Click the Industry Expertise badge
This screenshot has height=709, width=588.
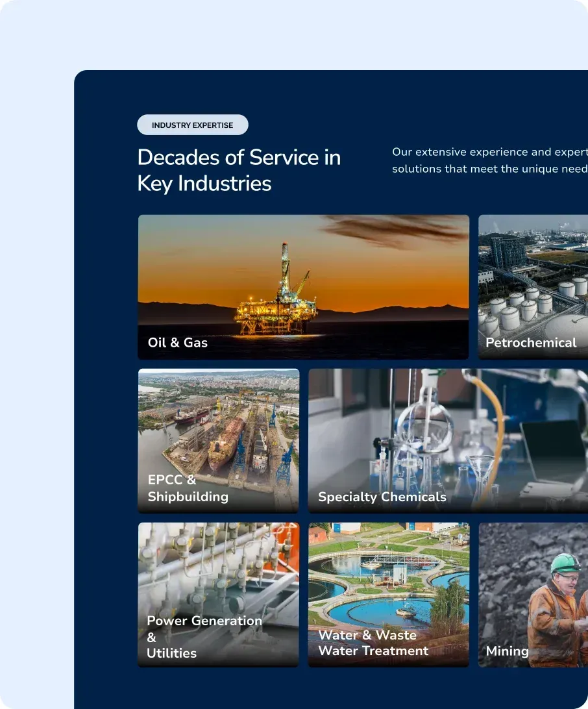193,125
